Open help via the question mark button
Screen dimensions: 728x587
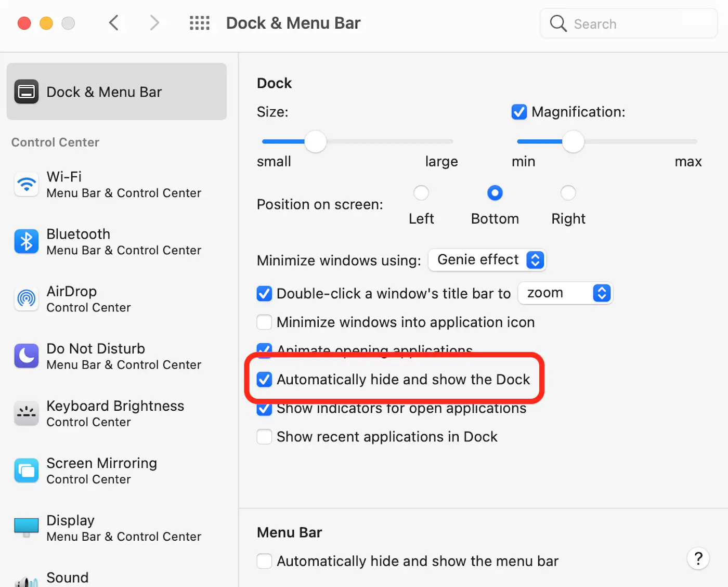tap(698, 558)
